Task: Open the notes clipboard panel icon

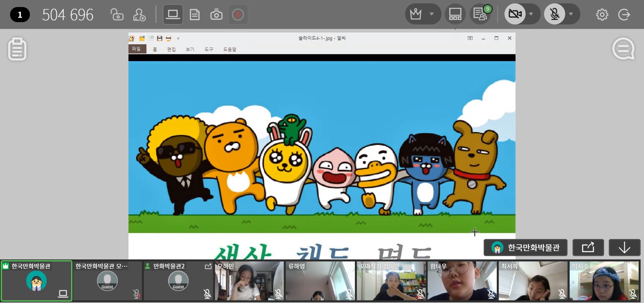Action: click(17, 49)
